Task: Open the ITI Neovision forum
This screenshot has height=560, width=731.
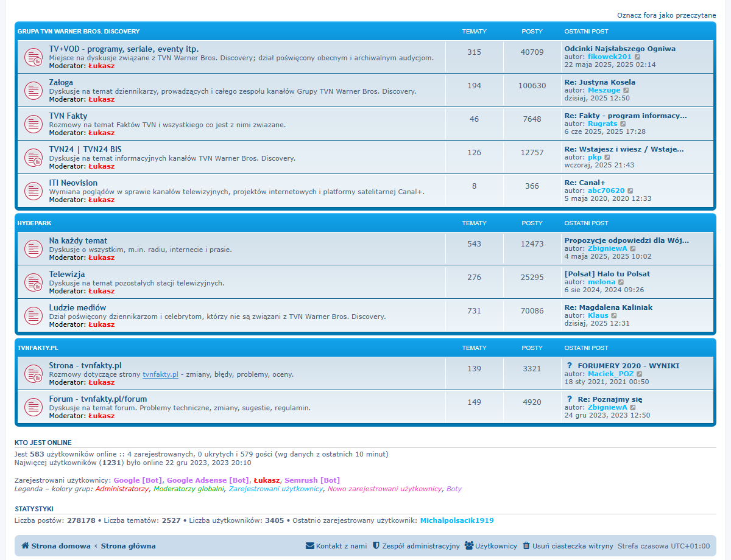Action: pyautogui.click(x=73, y=183)
